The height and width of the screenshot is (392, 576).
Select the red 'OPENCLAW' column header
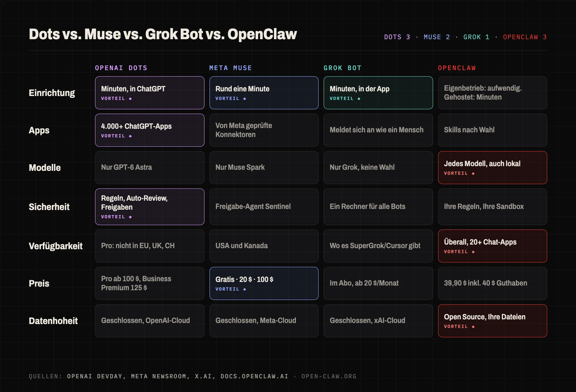tap(457, 68)
